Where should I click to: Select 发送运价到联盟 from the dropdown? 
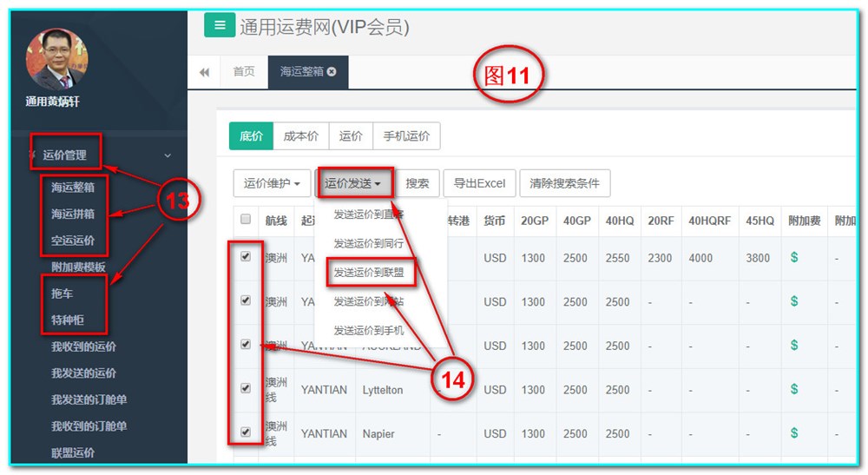click(x=369, y=273)
